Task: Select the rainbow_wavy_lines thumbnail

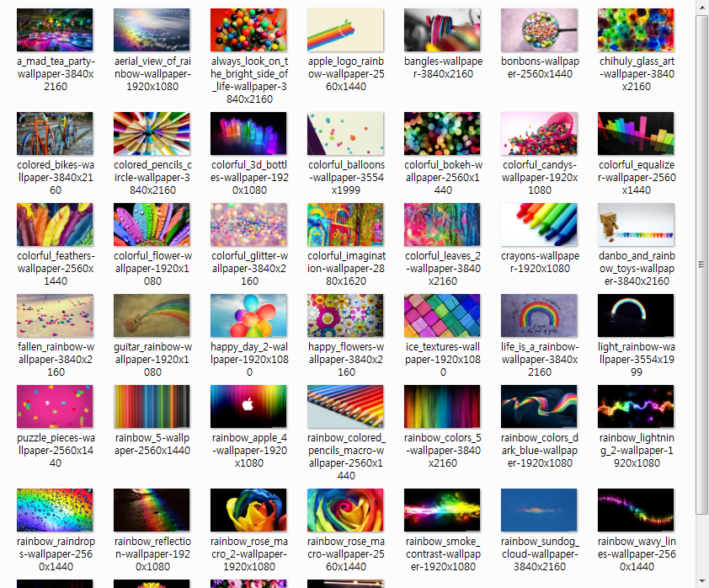Action: pyautogui.click(x=635, y=510)
